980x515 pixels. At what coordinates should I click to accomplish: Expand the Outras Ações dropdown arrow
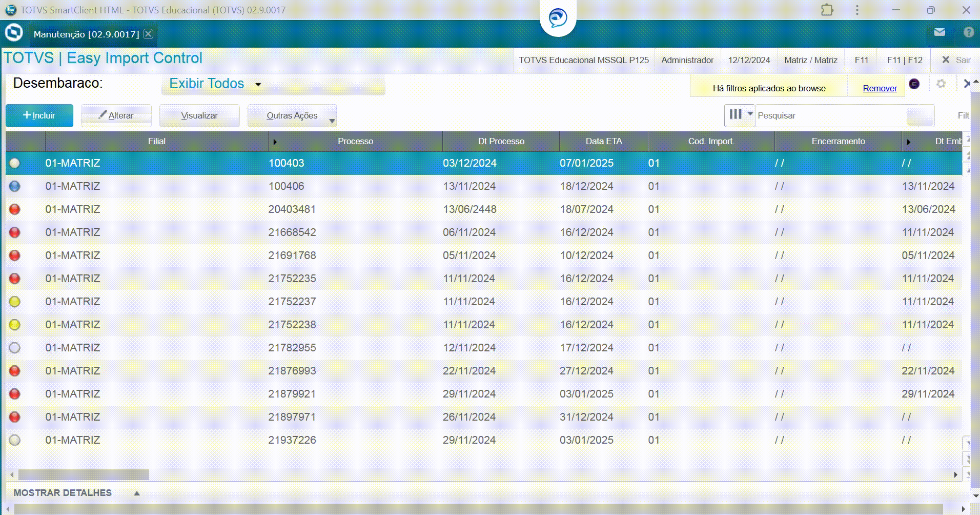[332, 121]
